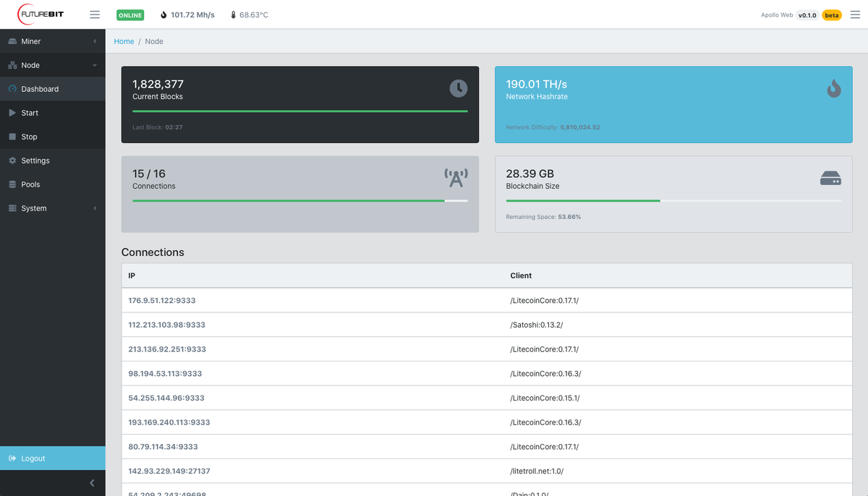868x496 pixels.
Task: Click the Blockchain Size progress bar
Action: click(673, 200)
